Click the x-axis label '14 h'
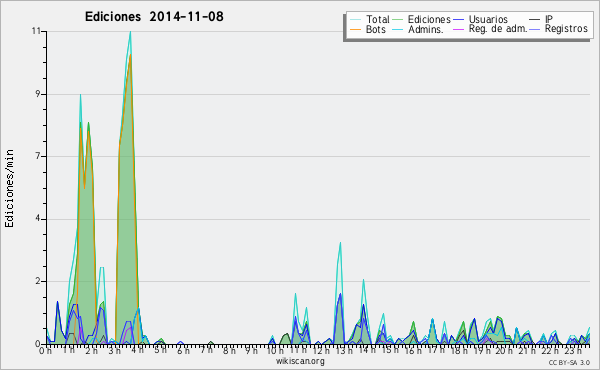The image size is (600, 370). tap(367, 350)
